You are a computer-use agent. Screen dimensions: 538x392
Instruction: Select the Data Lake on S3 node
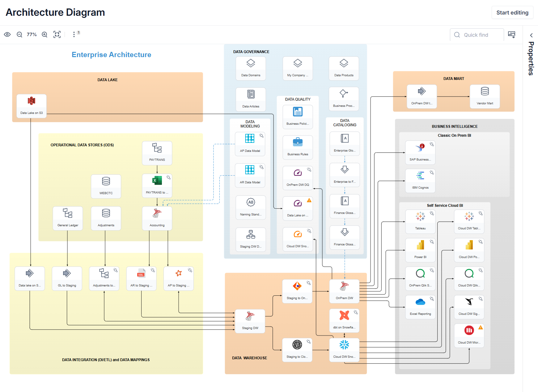(32, 106)
